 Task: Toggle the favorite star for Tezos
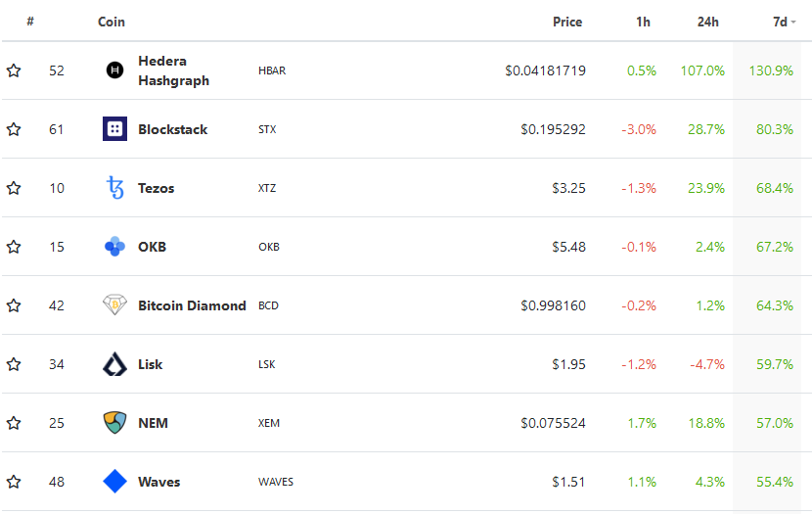coord(14,188)
